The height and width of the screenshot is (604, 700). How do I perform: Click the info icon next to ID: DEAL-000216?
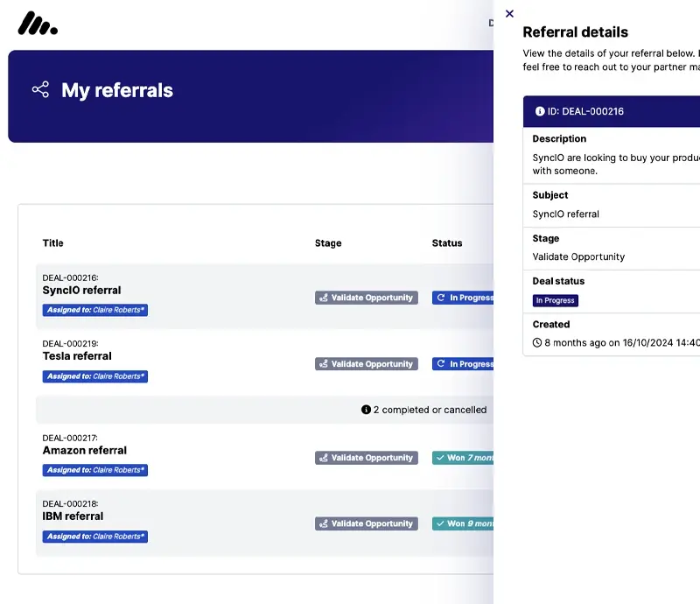tap(540, 112)
